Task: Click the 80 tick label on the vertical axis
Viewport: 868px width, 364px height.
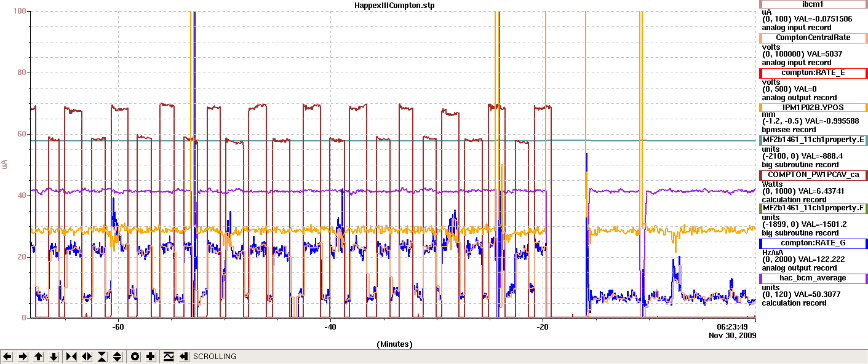Action: point(22,73)
